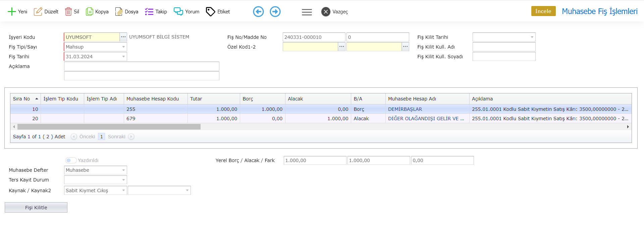Click the grid horizontal scrollbar
Screen dimensions: 644x226
[109, 127]
